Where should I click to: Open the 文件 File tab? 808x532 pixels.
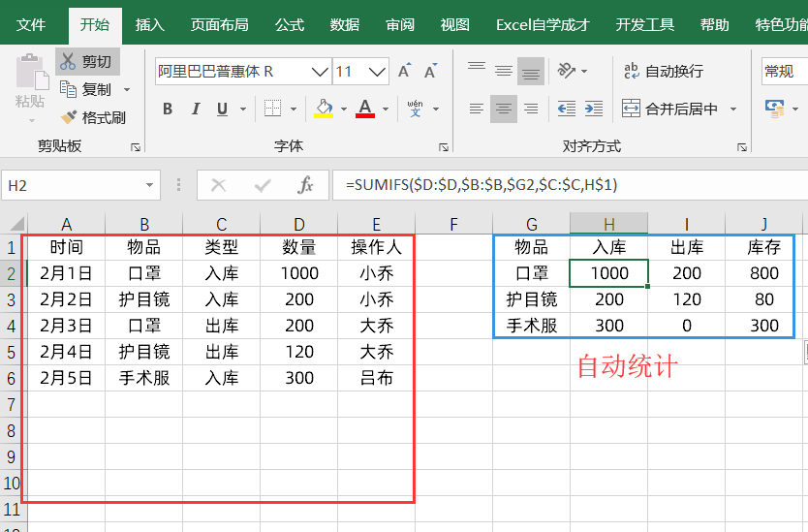click(x=31, y=25)
